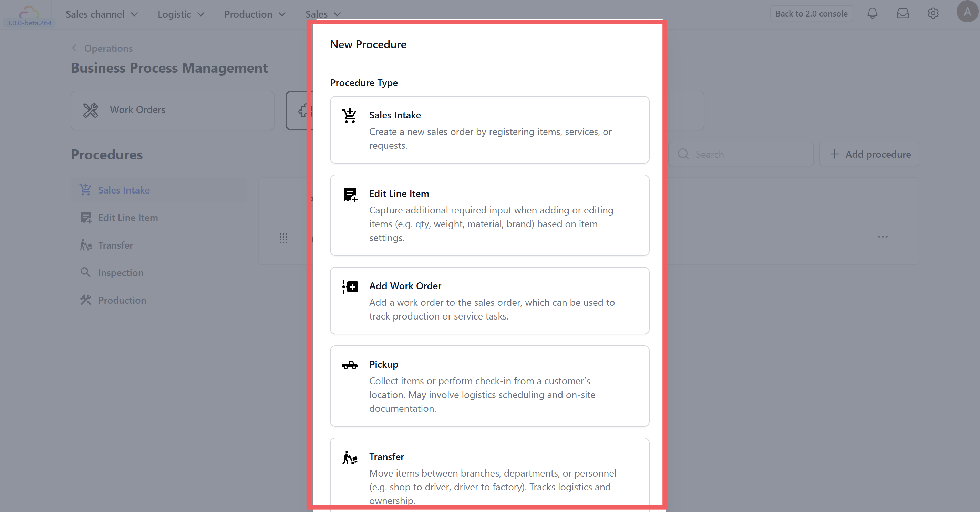Navigate back to Operations breadcrumb
This screenshot has width=980, height=512.
(x=108, y=48)
